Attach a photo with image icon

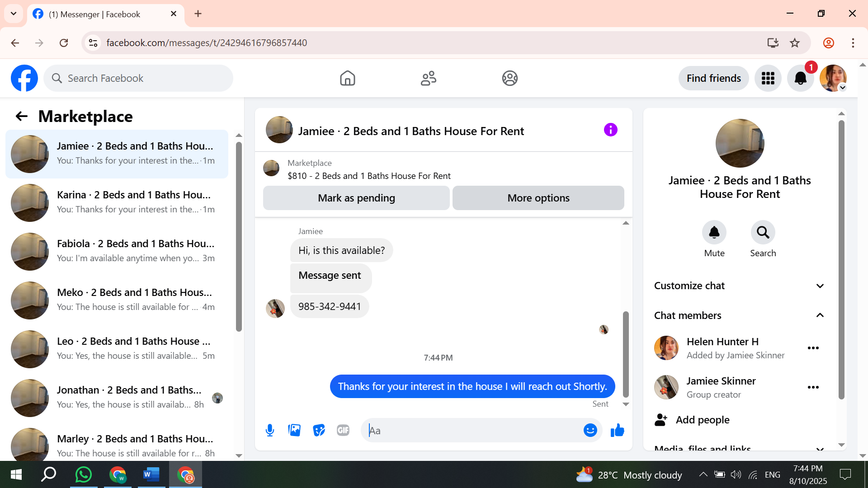tap(294, 430)
